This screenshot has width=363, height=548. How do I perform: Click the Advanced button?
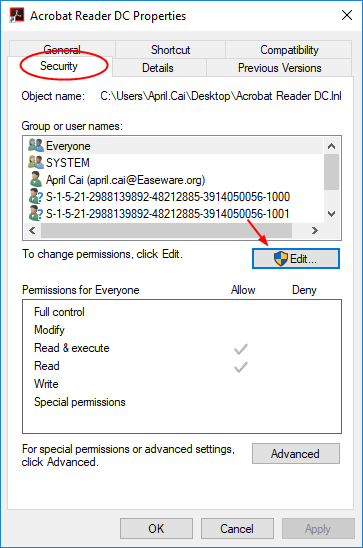296,454
